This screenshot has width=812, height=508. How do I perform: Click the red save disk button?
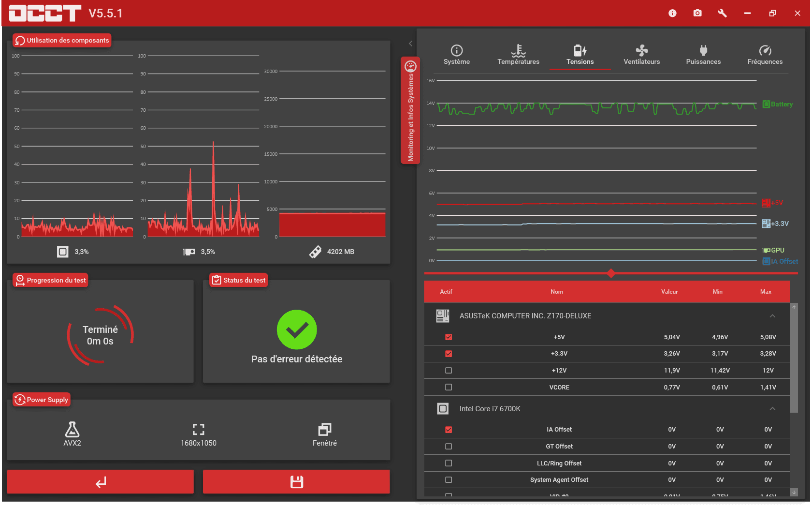click(x=296, y=482)
